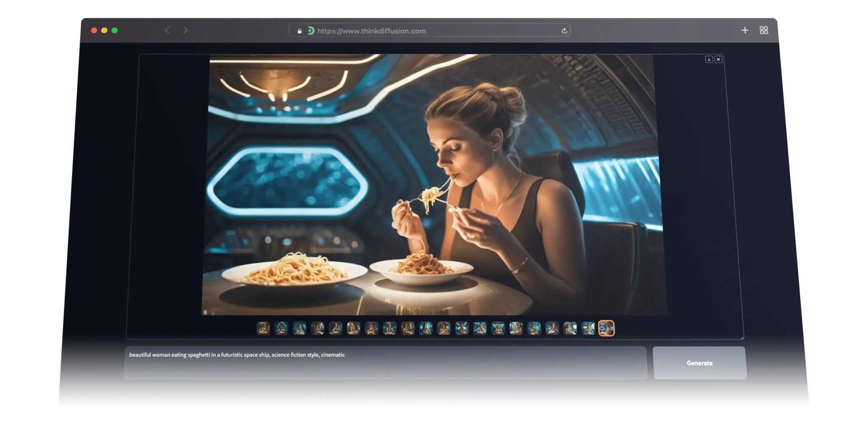
Task: Select the third thumbnail in the gallery strip
Action: click(x=299, y=328)
